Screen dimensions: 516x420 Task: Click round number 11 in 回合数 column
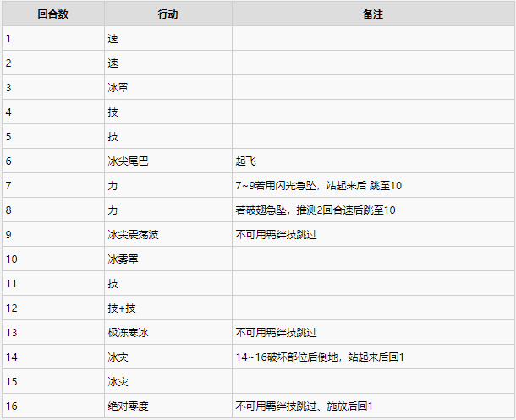[11, 284]
